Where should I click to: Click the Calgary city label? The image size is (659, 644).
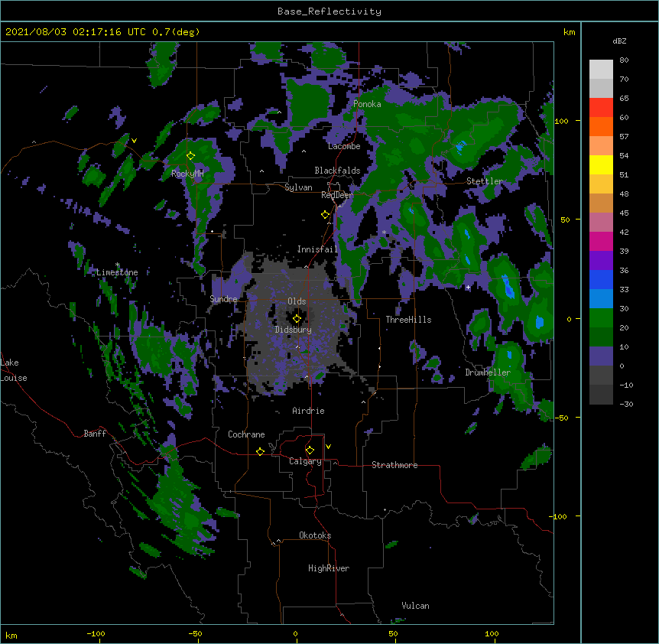click(305, 461)
